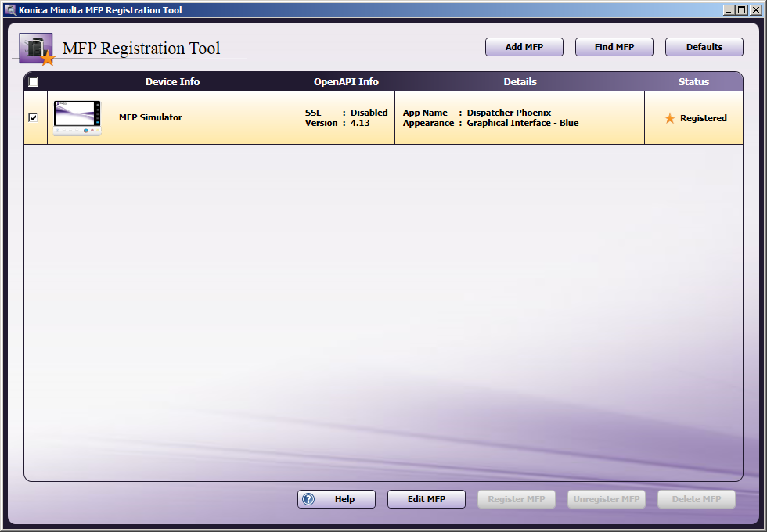Minimize the MFP Registration Tool window
The width and height of the screenshot is (767, 532).
(729, 9)
